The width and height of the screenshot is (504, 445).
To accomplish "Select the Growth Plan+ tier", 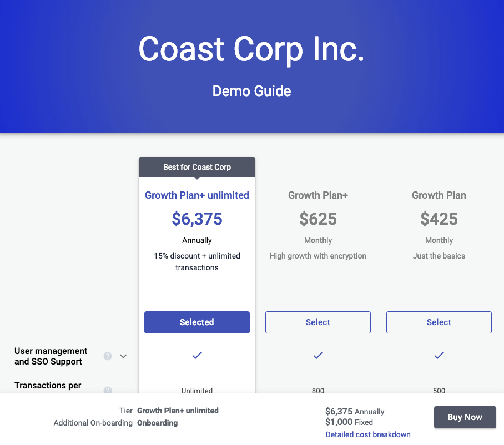I will (x=318, y=322).
